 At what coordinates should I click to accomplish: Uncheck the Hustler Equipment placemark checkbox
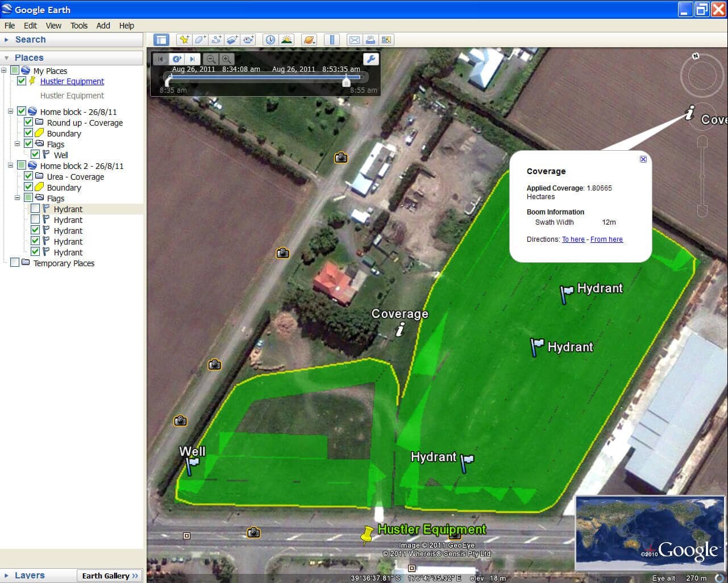[22, 81]
